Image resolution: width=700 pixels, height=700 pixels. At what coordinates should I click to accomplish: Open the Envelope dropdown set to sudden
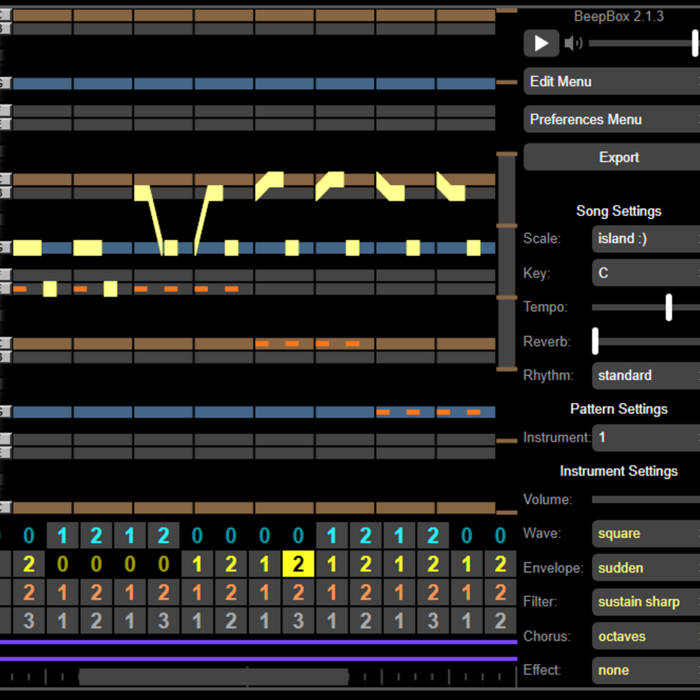click(646, 568)
